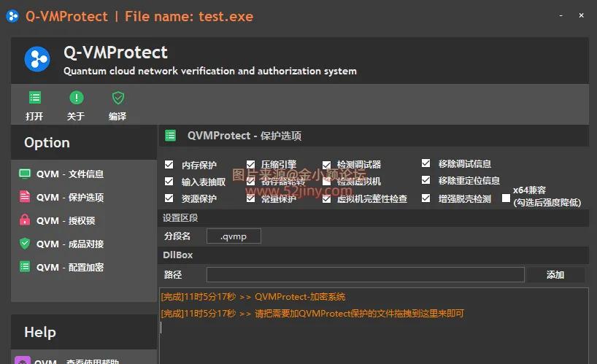Click the green shield icon for 成品对接
The width and height of the screenshot is (597, 364).
point(25,244)
